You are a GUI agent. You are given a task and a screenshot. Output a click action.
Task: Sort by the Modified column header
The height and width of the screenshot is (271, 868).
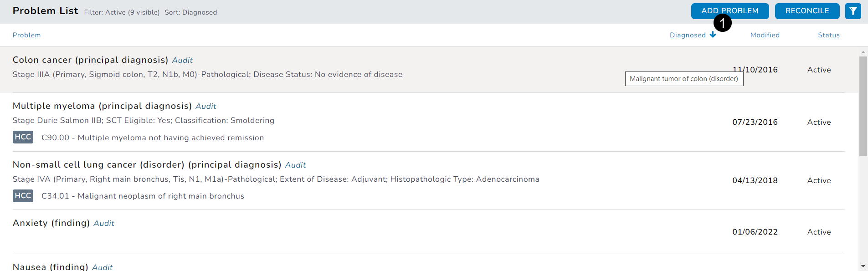(765, 35)
